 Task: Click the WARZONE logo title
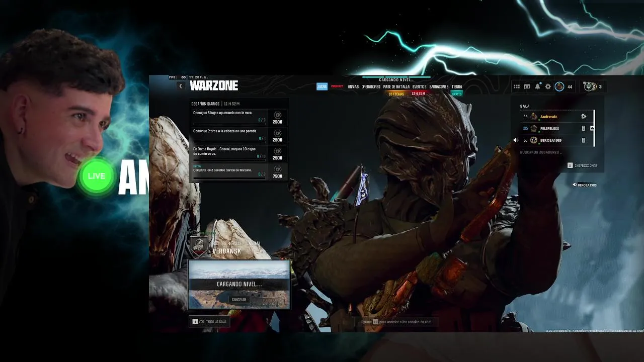(214, 86)
